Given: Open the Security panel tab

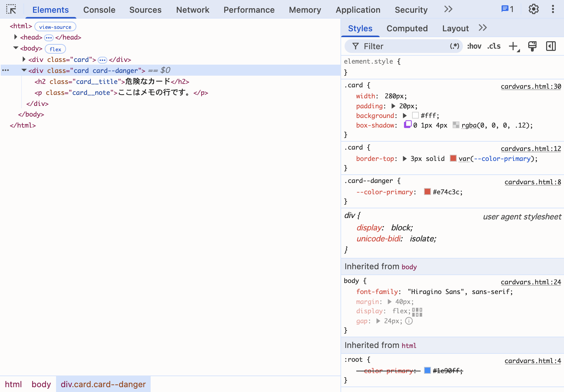Looking at the screenshot, I should [411, 10].
